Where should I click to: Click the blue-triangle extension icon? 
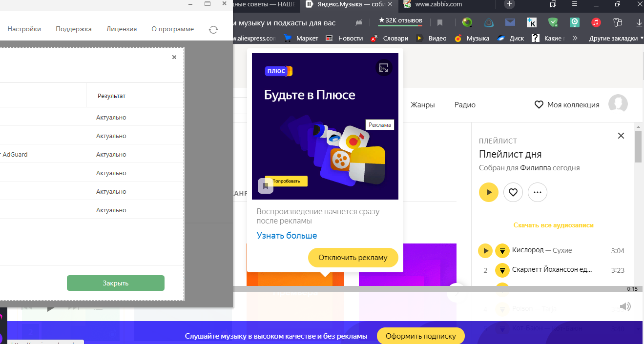point(489,22)
